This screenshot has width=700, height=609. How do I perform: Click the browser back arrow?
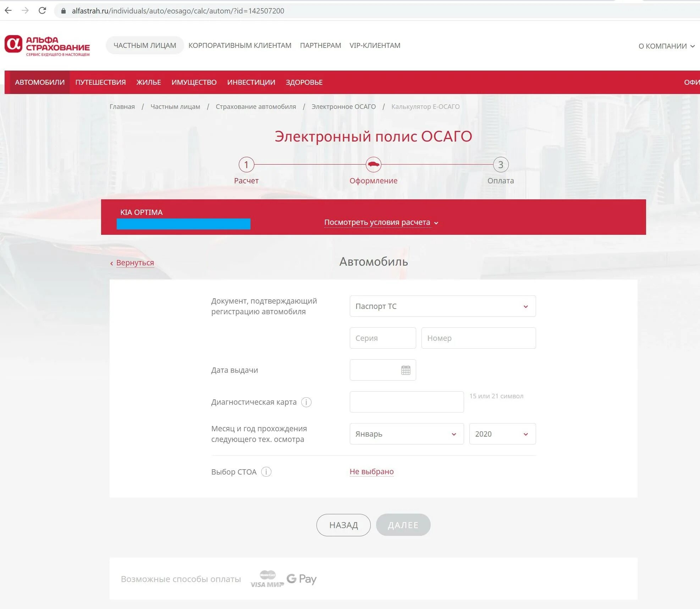[8, 11]
